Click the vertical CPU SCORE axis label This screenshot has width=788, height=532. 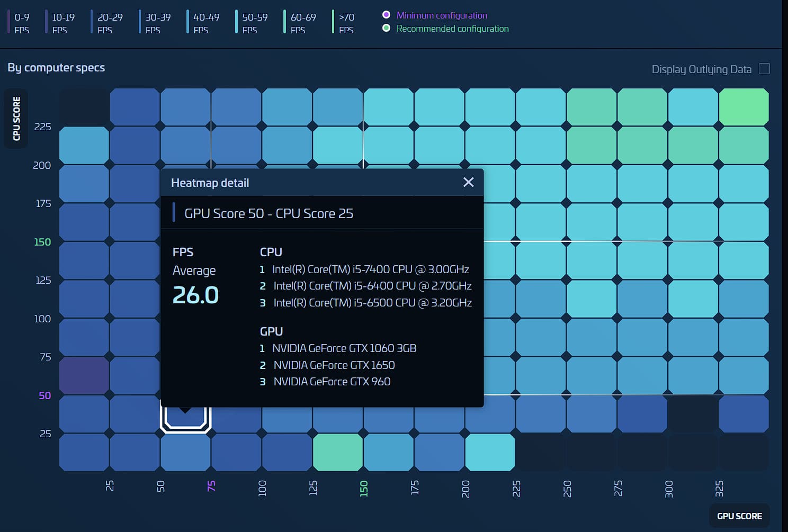point(16,119)
